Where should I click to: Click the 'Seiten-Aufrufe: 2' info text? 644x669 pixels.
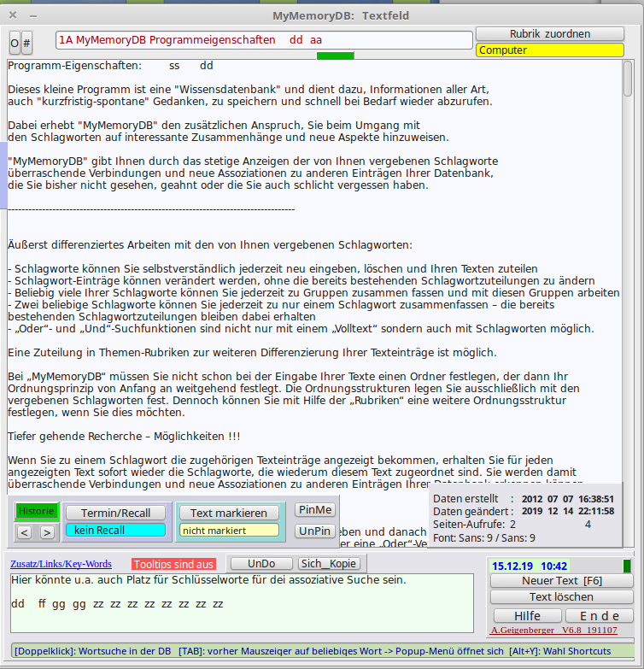click(474, 525)
